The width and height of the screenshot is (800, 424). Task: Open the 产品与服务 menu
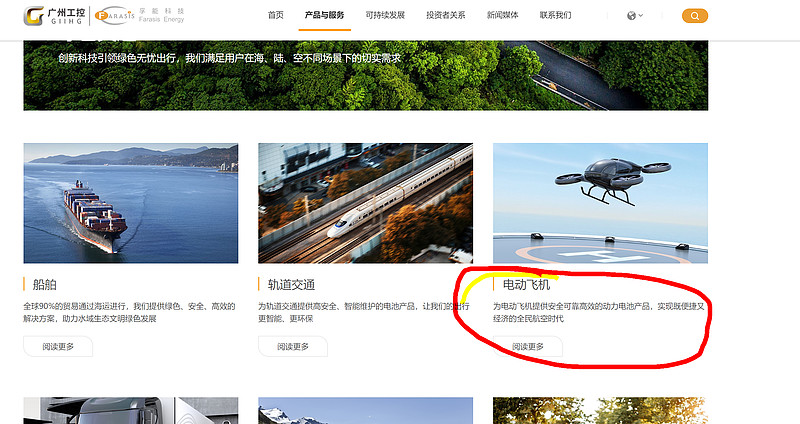[x=324, y=15]
